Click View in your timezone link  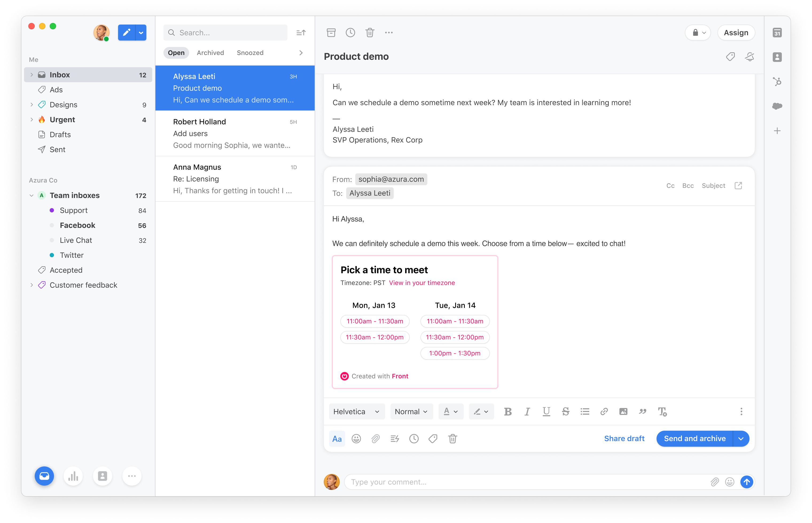(x=421, y=283)
